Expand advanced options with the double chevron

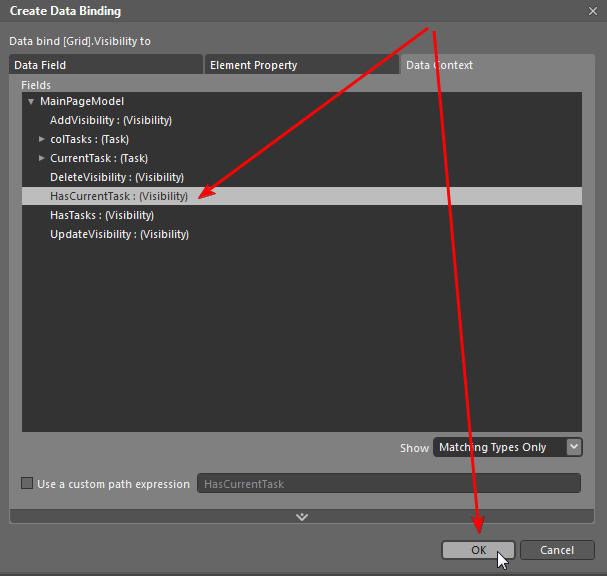click(x=302, y=516)
